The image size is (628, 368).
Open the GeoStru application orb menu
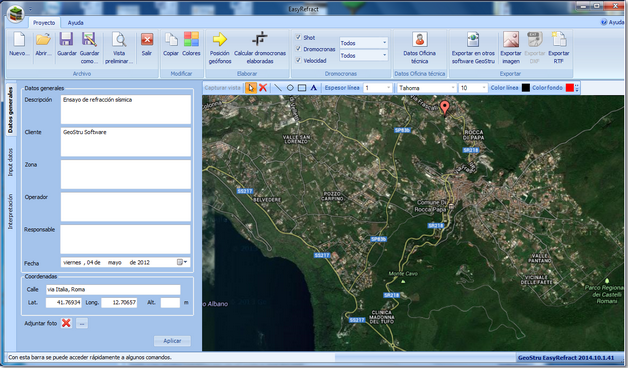[16, 14]
